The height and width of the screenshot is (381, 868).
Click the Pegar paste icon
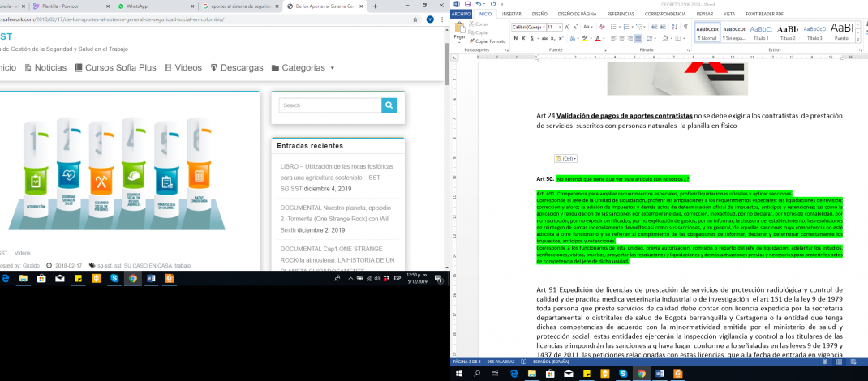[x=459, y=32]
